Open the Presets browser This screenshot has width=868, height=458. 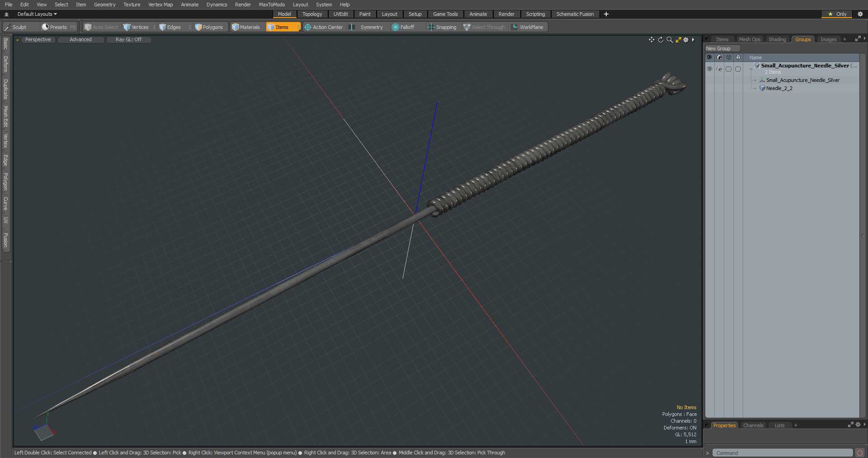coord(59,27)
